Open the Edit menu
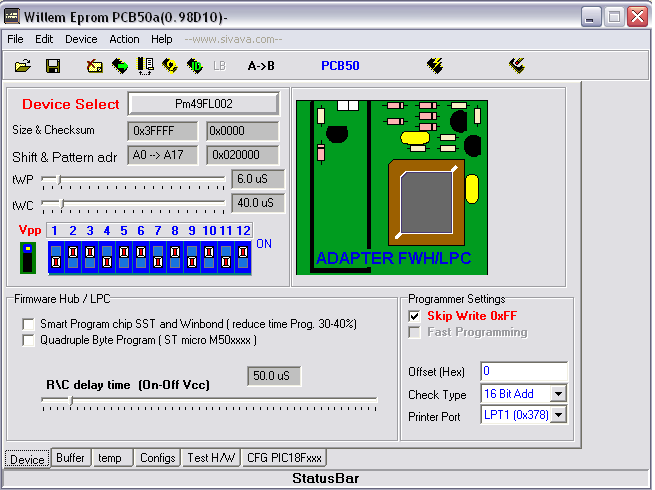Screen dimensions: 655x490 pyautogui.click(x=44, y=39)
